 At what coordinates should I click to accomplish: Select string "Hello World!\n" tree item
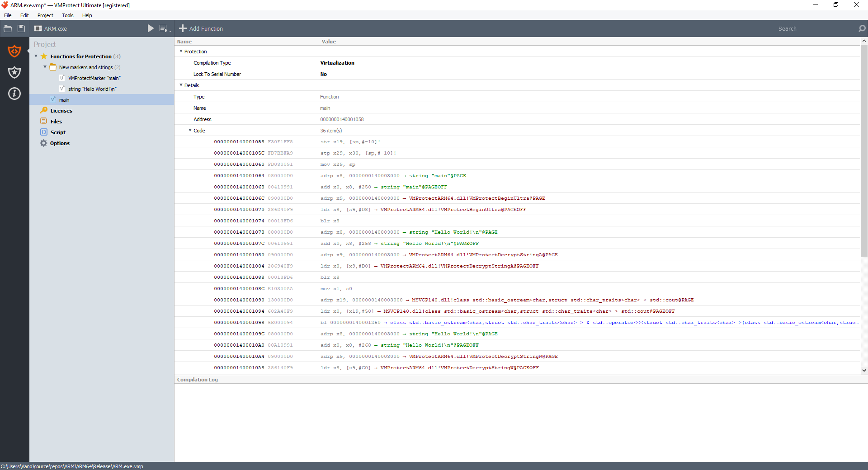pos(92,89)
